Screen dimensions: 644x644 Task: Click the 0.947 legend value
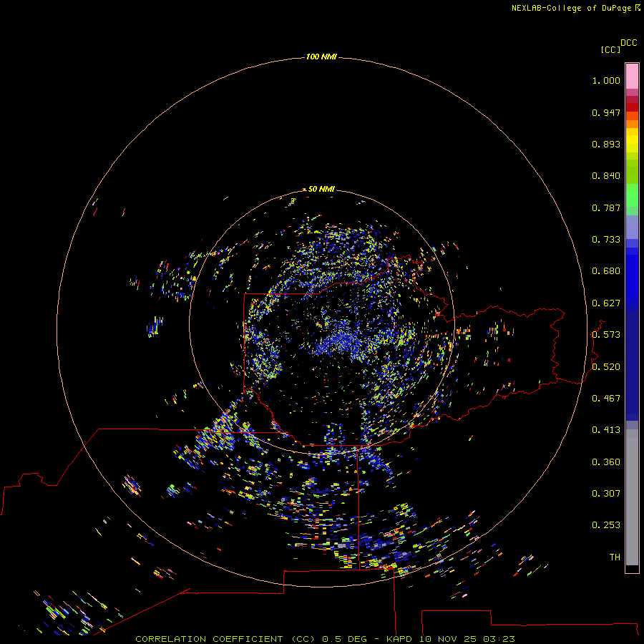(606, 112)
